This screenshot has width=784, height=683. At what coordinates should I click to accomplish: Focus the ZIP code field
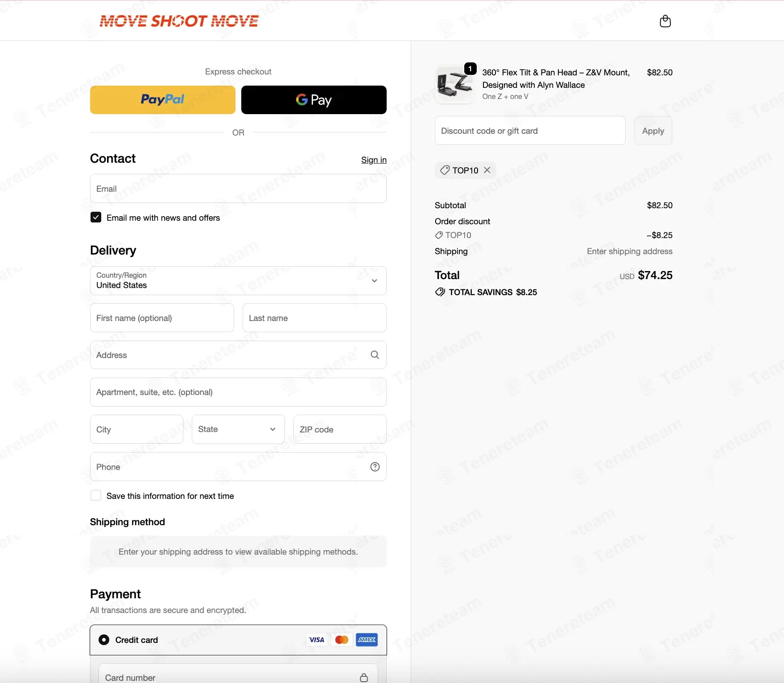pyautogui.click(x=340, y=429)
